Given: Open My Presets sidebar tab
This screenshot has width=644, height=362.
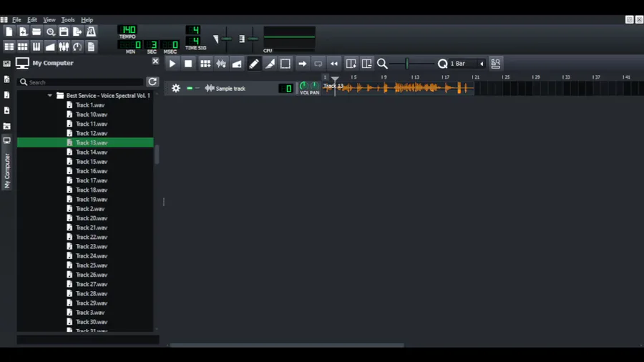Looking at the screenshot, I should pyautogui.click(x=7, y=110).
